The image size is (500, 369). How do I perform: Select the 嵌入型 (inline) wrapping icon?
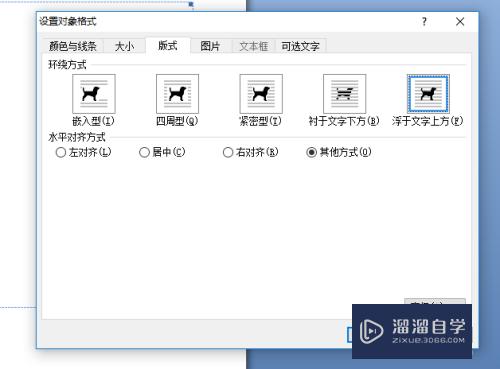point(94,94)
